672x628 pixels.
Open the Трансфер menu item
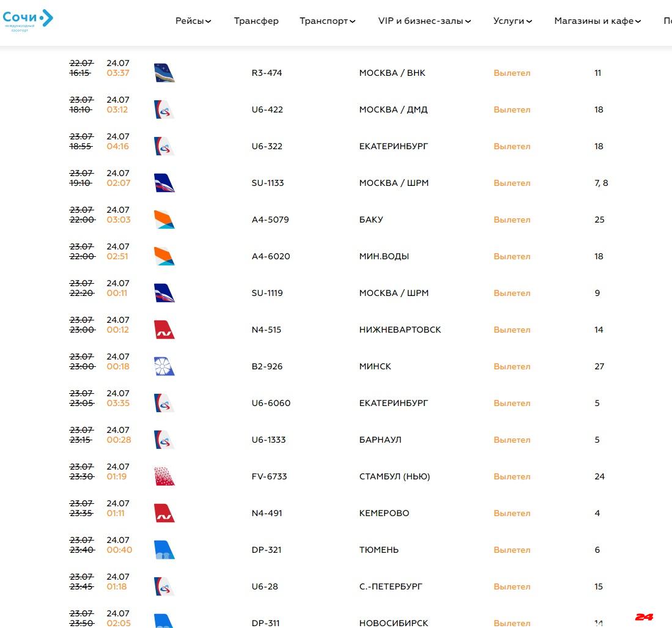(x=256, y=21)
